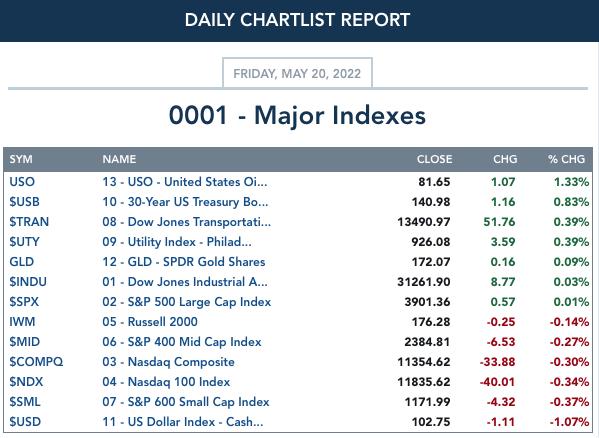Click the 0001 - Major Indexes title
This screenshot has height=438, width=599.
coord(297,115)
